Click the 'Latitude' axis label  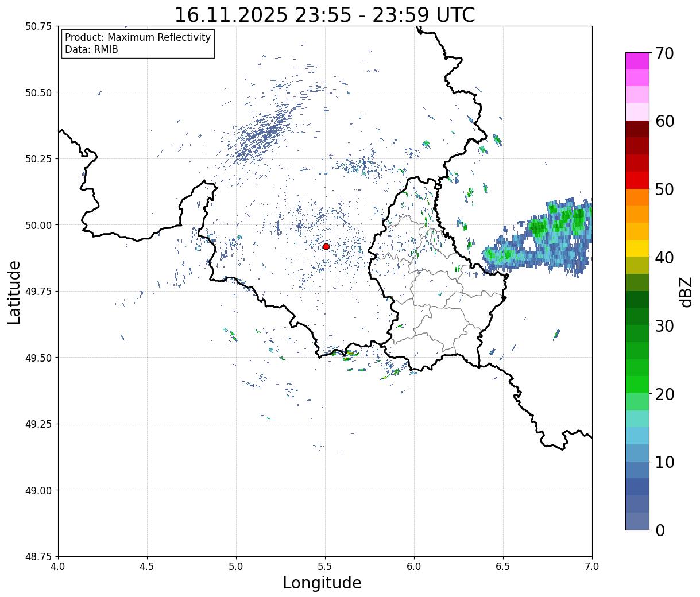(14, 292)
